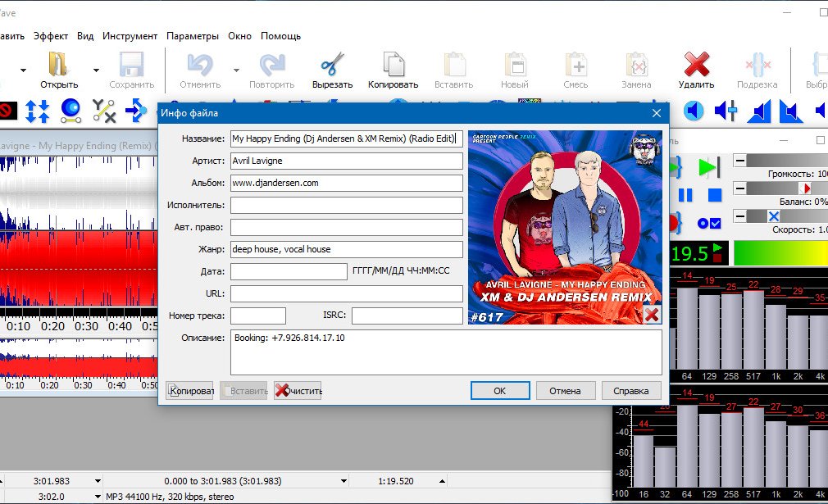The image size is (828, 504).
Task: Click the Альбом input field
Action: (347, 183)
